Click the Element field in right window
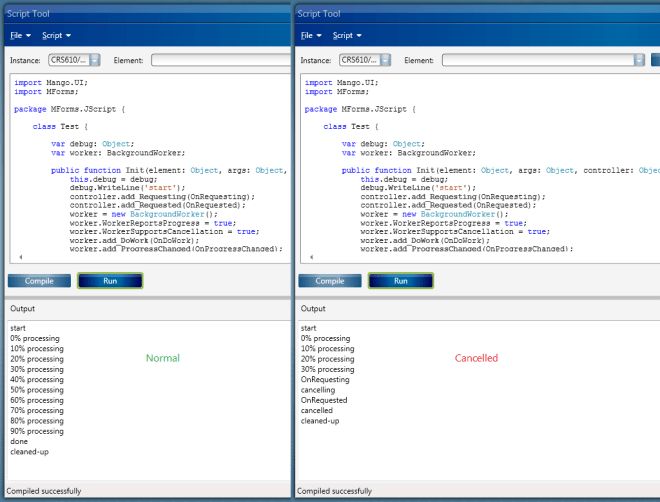The width and height of the screenshot is (660, 502). click(x=535, y=60)
